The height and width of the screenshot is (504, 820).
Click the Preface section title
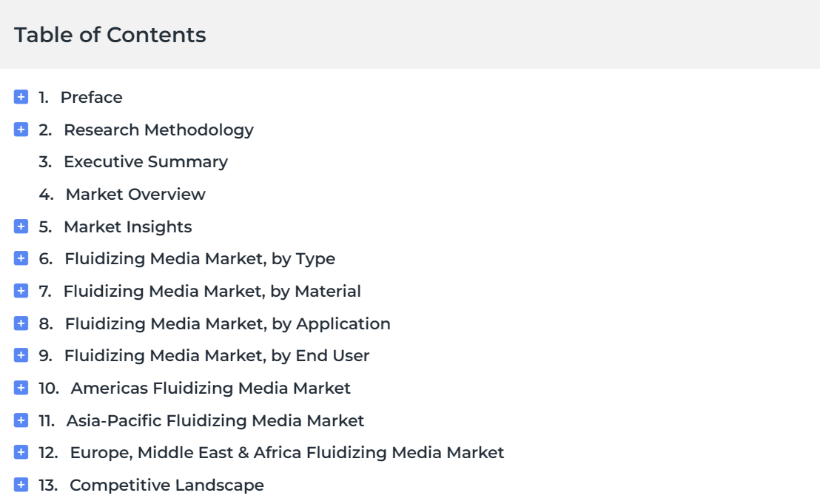coord(92,97)
